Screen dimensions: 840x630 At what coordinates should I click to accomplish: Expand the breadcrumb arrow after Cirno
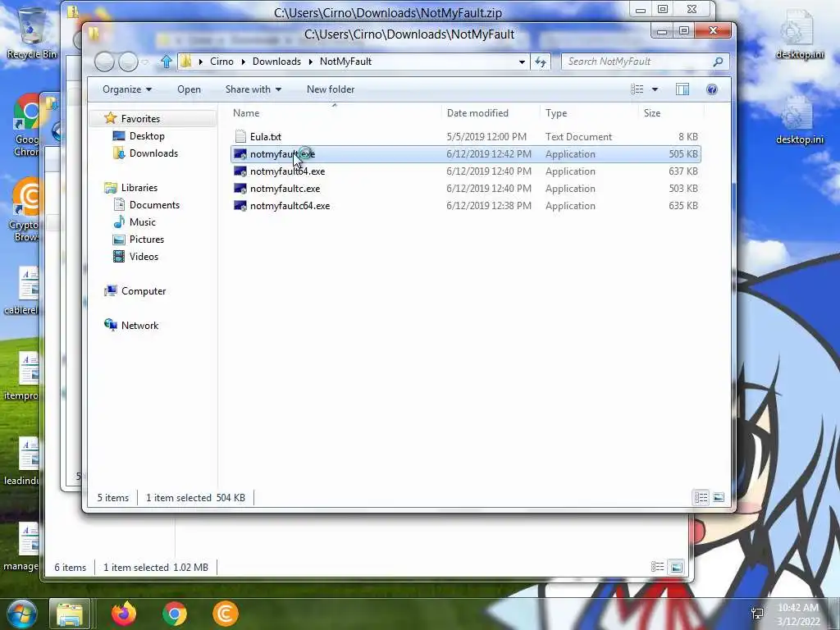[243, 62]
